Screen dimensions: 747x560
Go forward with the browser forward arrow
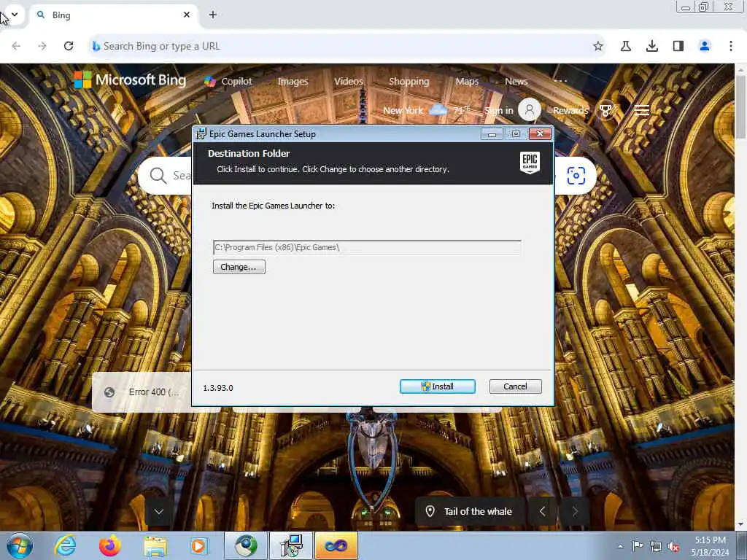coord(42,46)
